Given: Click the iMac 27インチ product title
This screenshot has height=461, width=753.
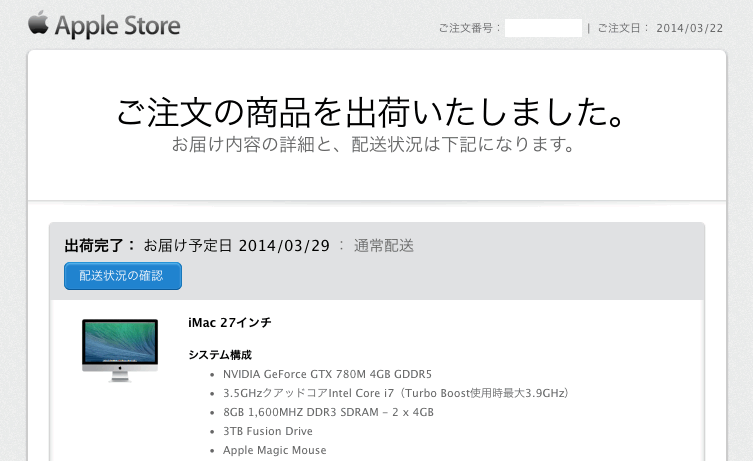Looking at the screenshot, I should [230, 323].
